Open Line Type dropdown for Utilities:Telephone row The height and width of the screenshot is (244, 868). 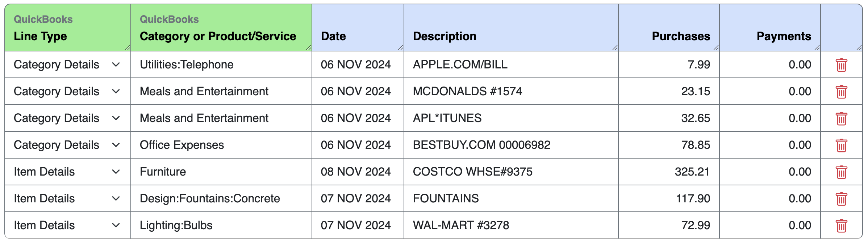pos(67,64)
